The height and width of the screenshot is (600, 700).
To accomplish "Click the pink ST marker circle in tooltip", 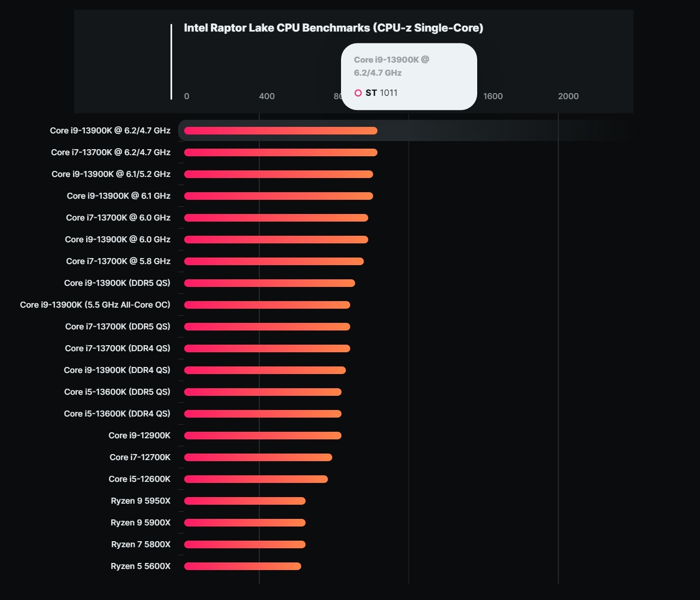I will click(x=358, y=93).
